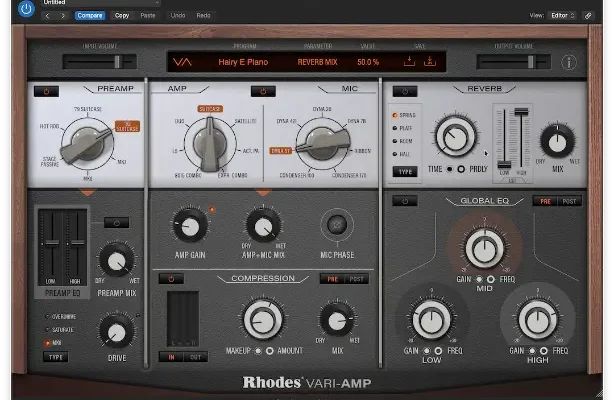Click the VA logo in the display
Viewport: 614px width, 400px height.
pos(182,62)
